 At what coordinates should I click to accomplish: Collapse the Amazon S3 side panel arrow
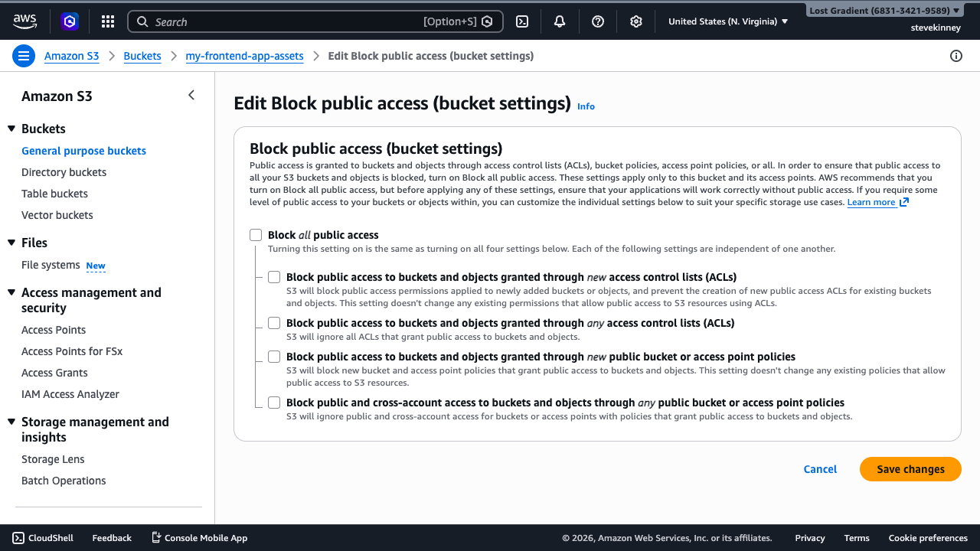[191, 96]
